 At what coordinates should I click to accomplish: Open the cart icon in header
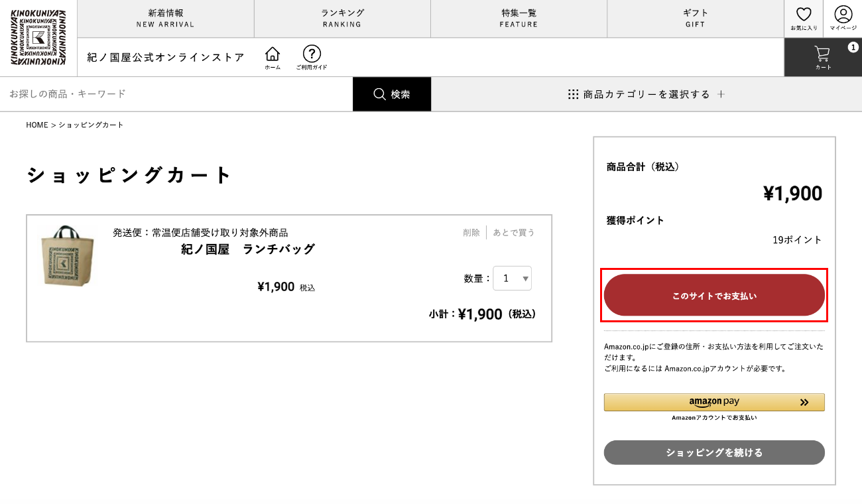822,57
